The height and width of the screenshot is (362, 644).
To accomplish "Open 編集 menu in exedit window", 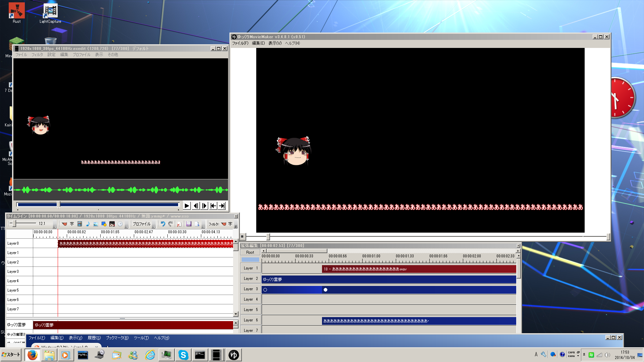I will pyautogui.click(x=64, y=55).
